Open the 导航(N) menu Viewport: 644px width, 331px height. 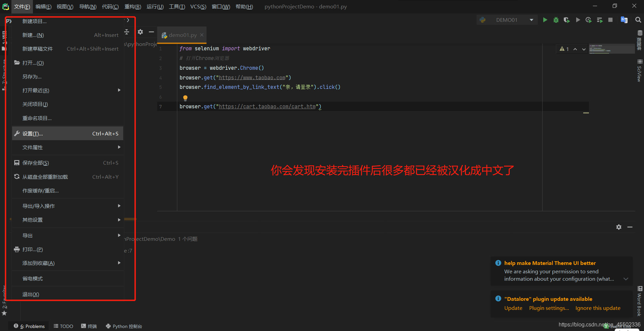(88, 7)
